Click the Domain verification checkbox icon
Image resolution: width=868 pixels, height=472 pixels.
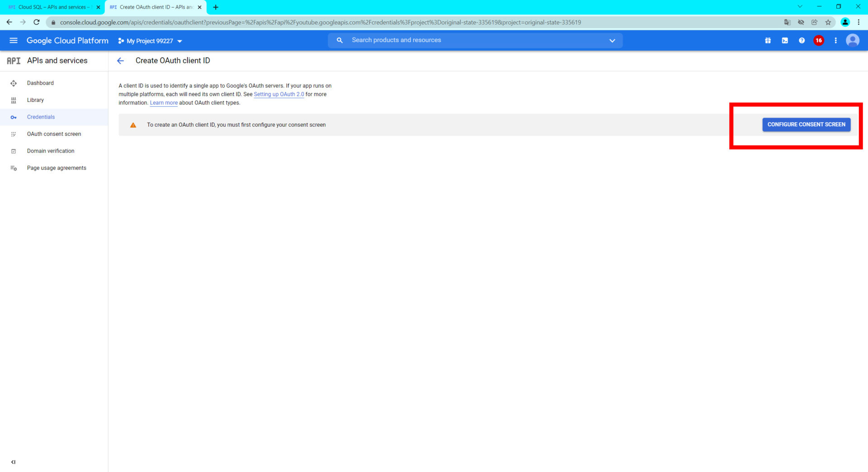pyautogui.click(x=14, y=151)
